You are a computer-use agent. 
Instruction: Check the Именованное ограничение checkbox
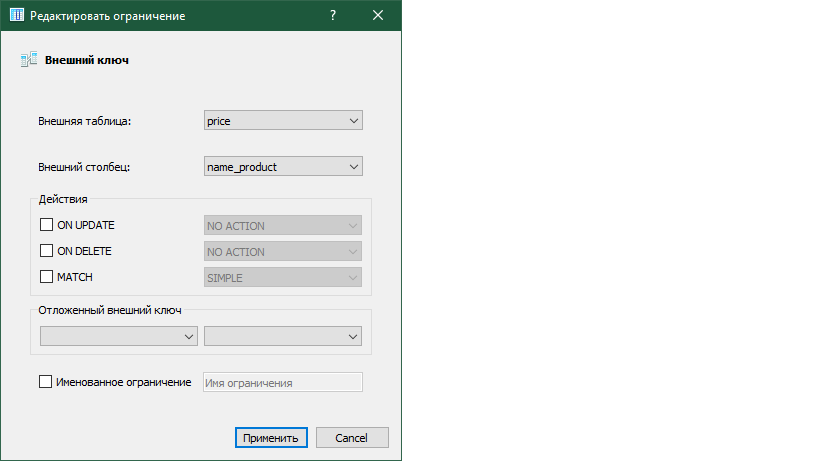click(x=45, y=382)
